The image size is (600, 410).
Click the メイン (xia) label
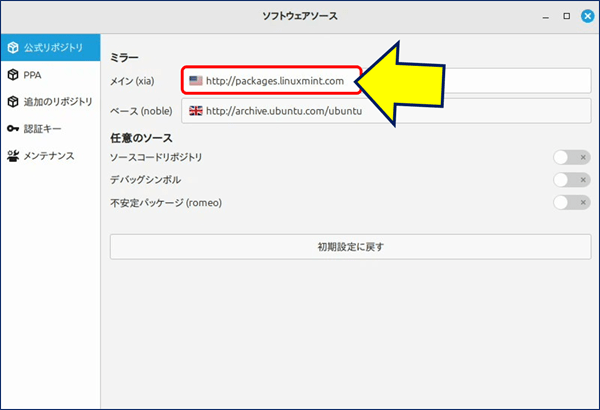point(132,81)
